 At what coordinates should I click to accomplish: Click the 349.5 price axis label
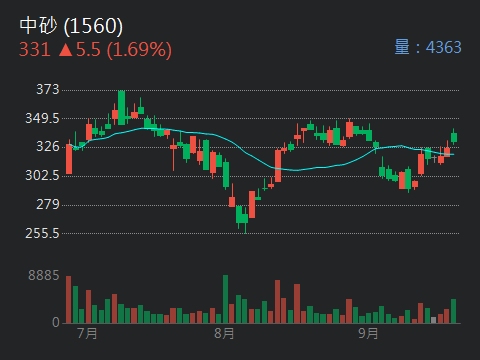tap(42, 118)
